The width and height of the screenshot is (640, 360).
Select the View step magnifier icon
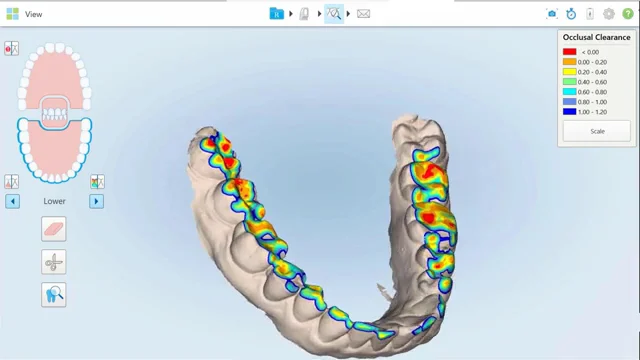(334, 14)
